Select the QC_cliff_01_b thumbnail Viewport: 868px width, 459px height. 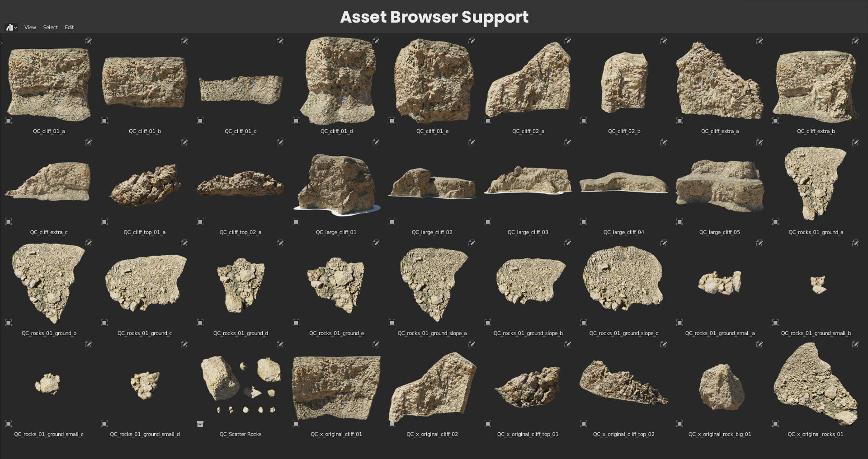(145, 82)
